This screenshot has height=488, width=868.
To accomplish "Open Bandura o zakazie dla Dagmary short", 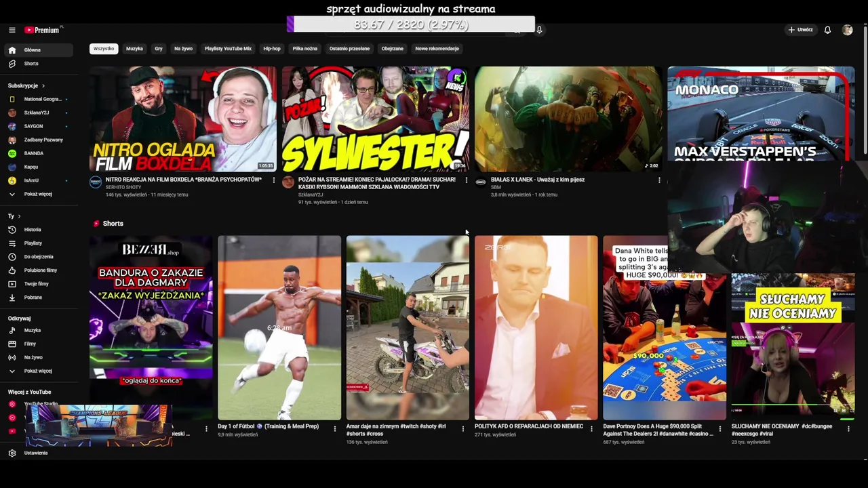I will tap(151, 328).
